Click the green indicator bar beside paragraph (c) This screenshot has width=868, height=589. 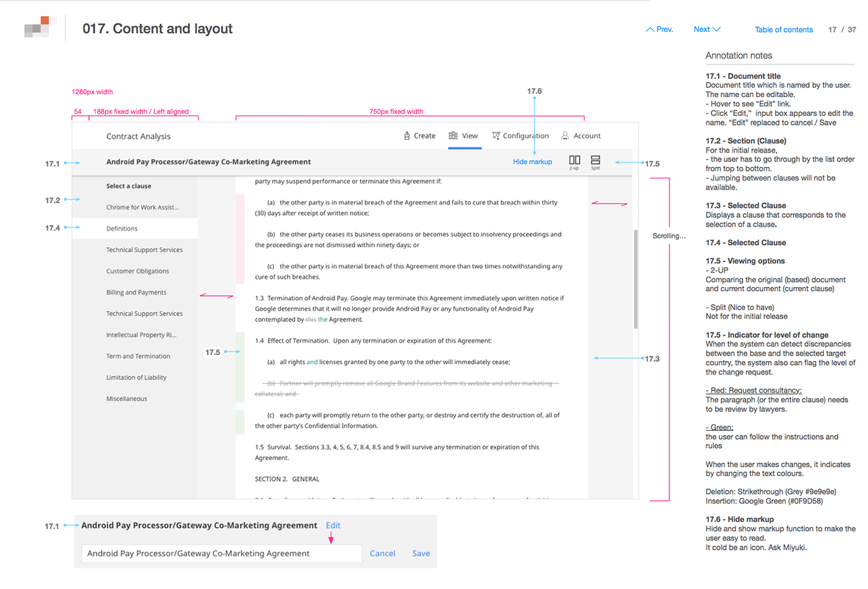(x=240, y=421)
